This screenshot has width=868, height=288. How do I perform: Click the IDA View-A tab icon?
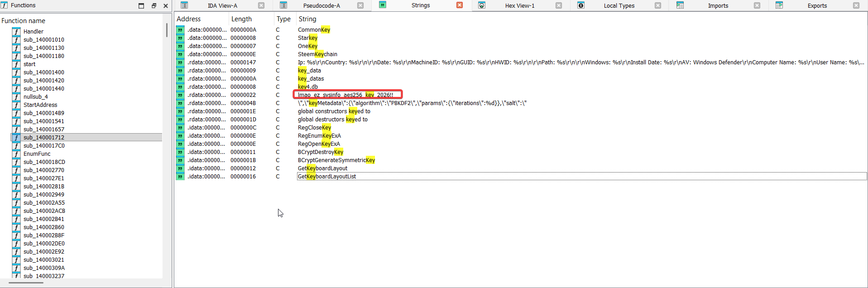click(x=184, y=5)
